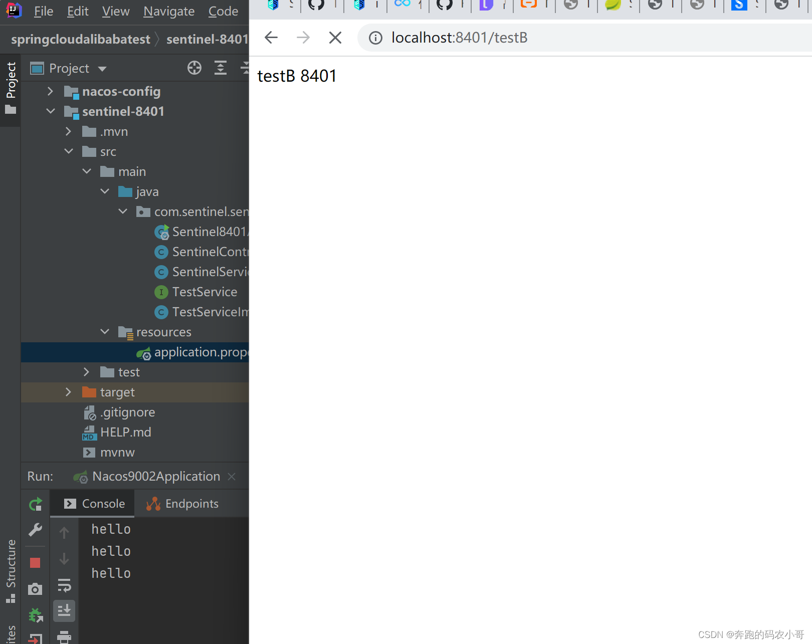Click the address bar URL localhost:8401/testB
This screenshot has height=644, width=812.
459,38
